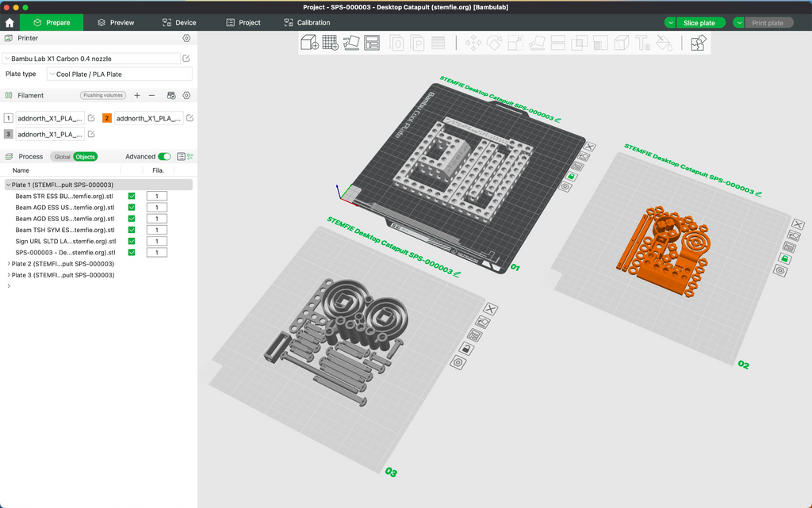The image size is (812, 508).
Task: Switch to the Preview tab
Action: [x=116, y=23]
